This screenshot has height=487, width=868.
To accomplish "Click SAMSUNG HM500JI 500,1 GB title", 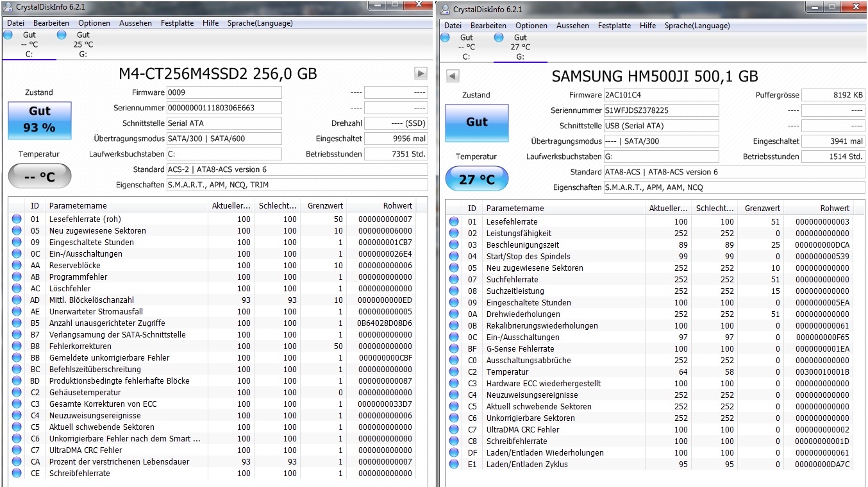I will pos(655,76).
